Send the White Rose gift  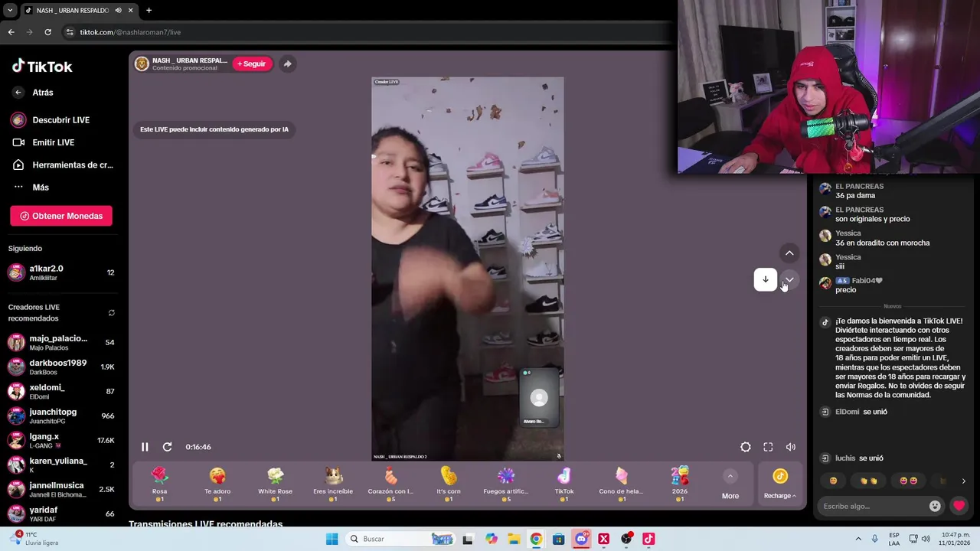[275, 484]
